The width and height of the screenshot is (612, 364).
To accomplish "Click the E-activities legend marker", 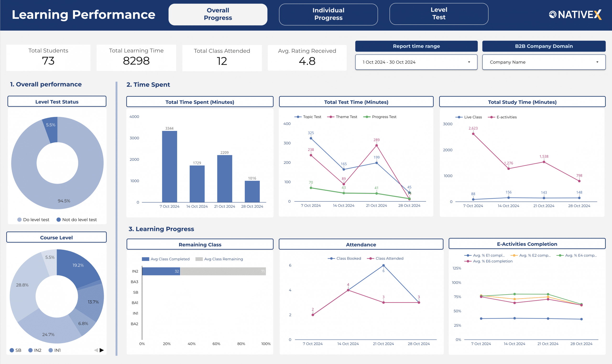I will click(x=491, y=117).
